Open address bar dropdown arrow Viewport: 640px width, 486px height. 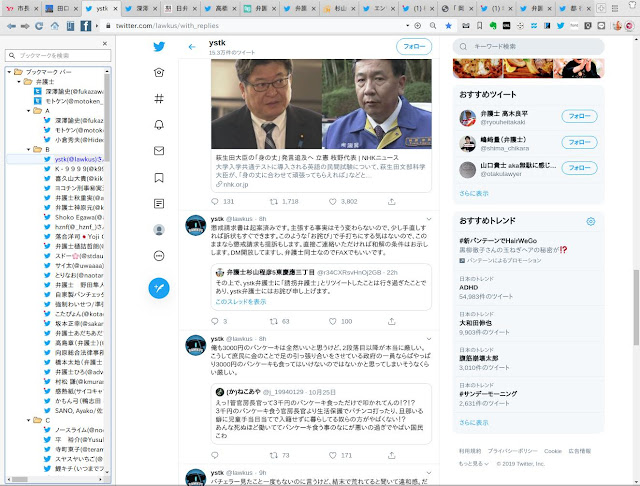coord(407,25)
